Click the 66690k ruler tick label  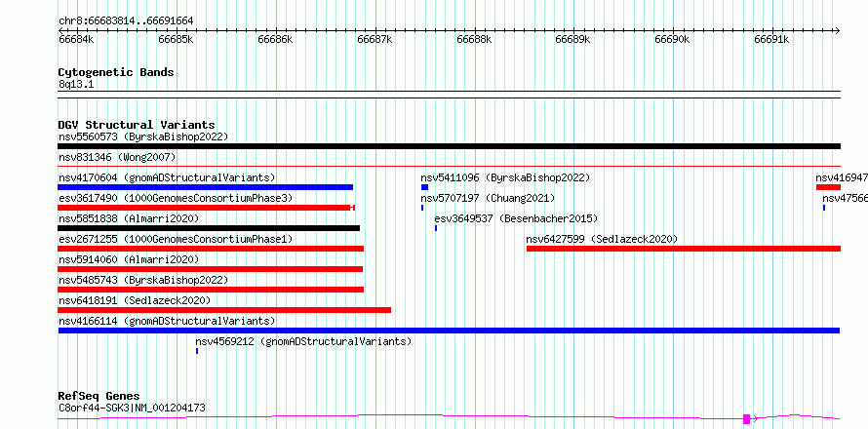click(672, 39)
